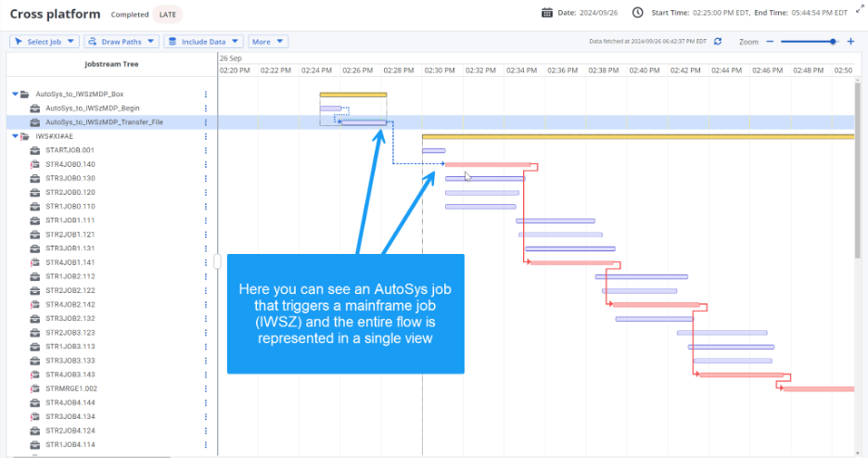This screenshot has height=458, width=868.
Task: Click the zoom out minus icon
Action: (x=770, y=42)
